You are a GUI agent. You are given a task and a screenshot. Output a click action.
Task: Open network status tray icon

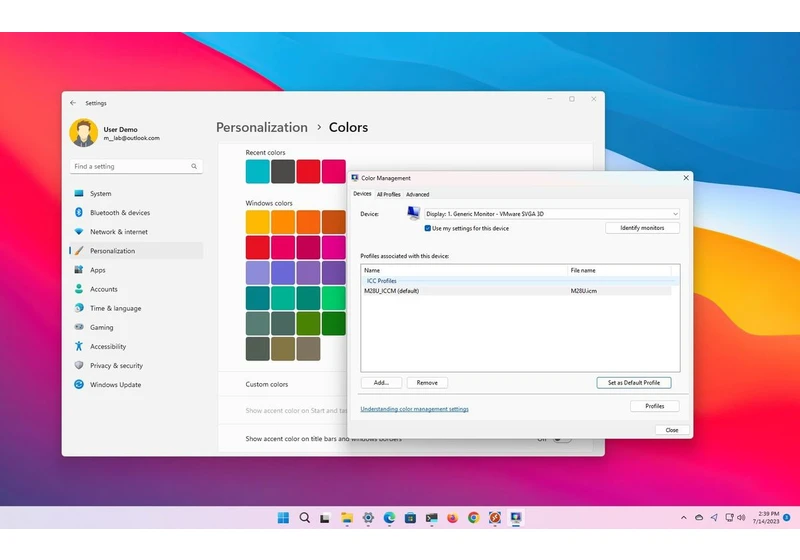[730, 518]
